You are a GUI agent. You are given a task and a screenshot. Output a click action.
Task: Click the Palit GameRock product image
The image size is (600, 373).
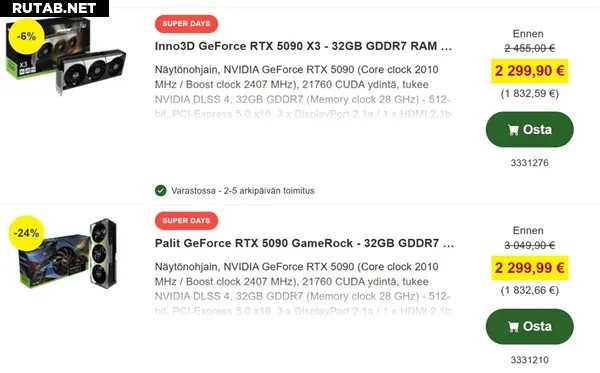pyautogui.click(x=68, y=254)
